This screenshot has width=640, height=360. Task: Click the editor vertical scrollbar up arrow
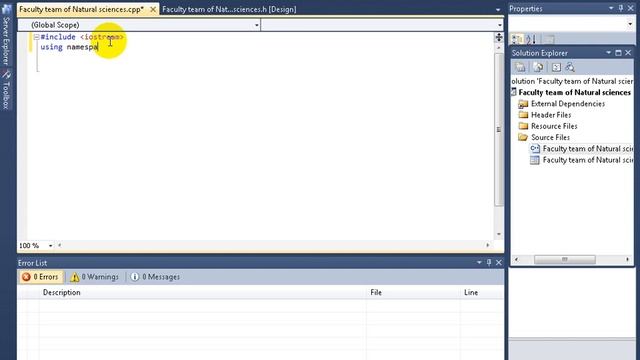click(499, 48)
